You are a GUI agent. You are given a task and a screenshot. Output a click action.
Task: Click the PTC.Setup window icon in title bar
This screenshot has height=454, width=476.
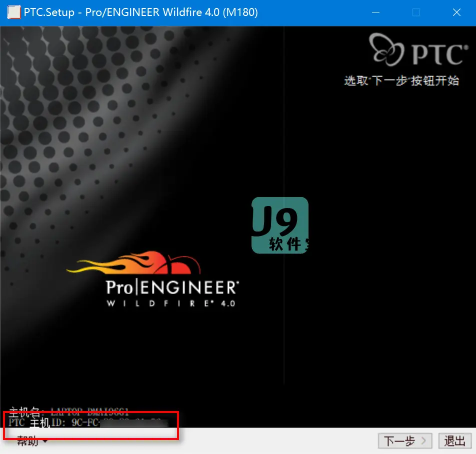(x=13, y=12)
